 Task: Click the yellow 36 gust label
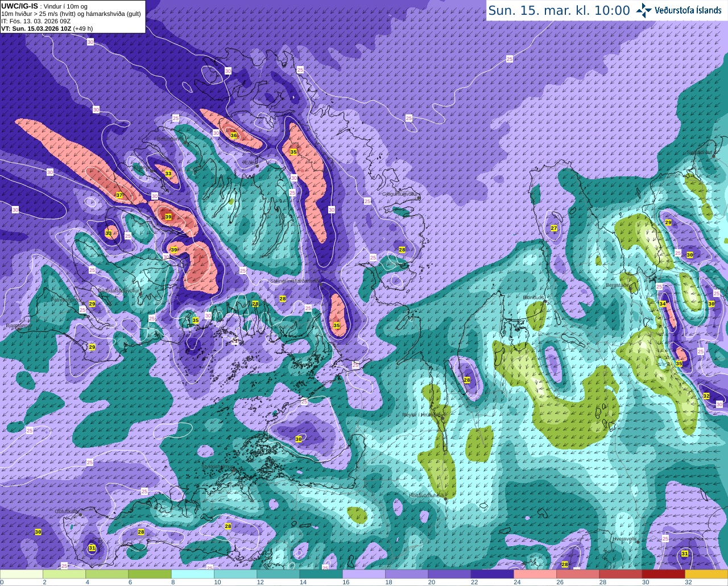click(x=233, y=135)
